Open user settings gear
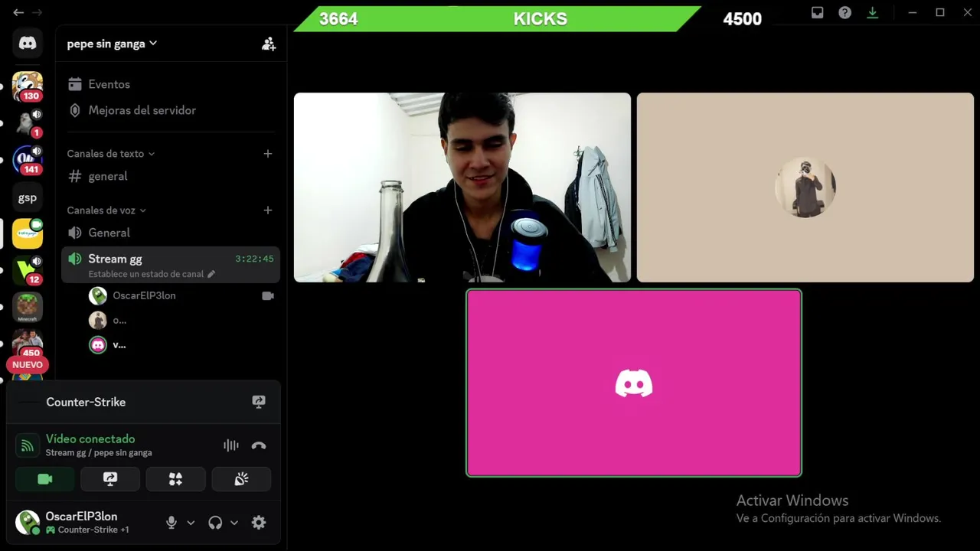 pyautogui.click(x=259, y=523)
